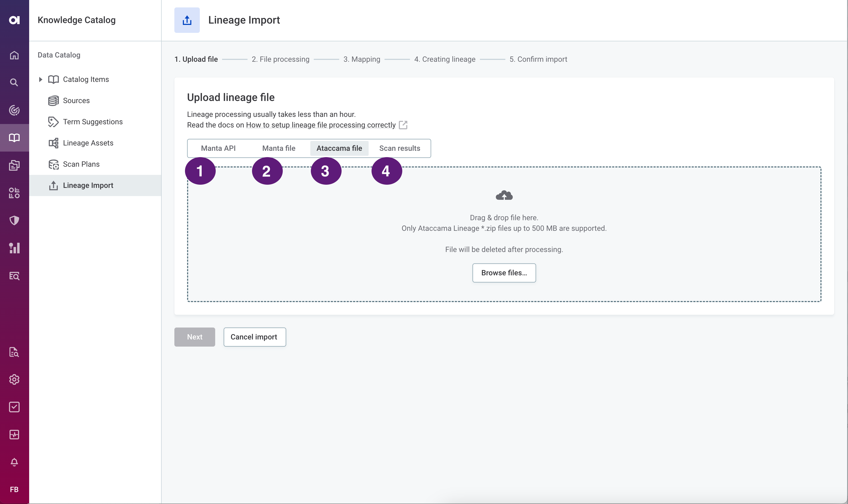Screen dimensions: 848x504
Task: Select the Manta file tab
Action: point(279,148)
